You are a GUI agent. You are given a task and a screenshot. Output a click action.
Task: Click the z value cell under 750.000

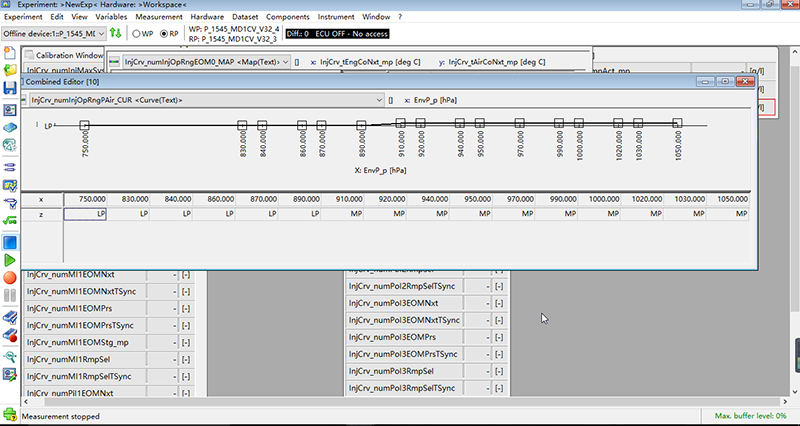[85, 214]
